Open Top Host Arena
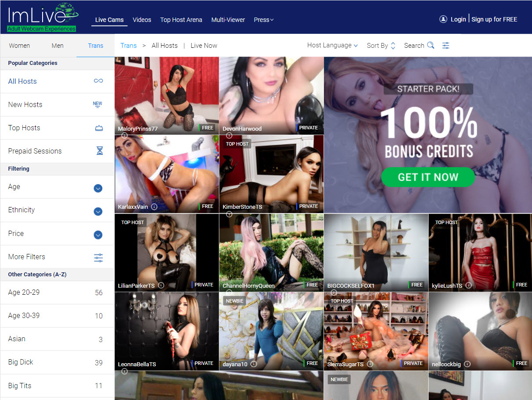 point(181,20)
